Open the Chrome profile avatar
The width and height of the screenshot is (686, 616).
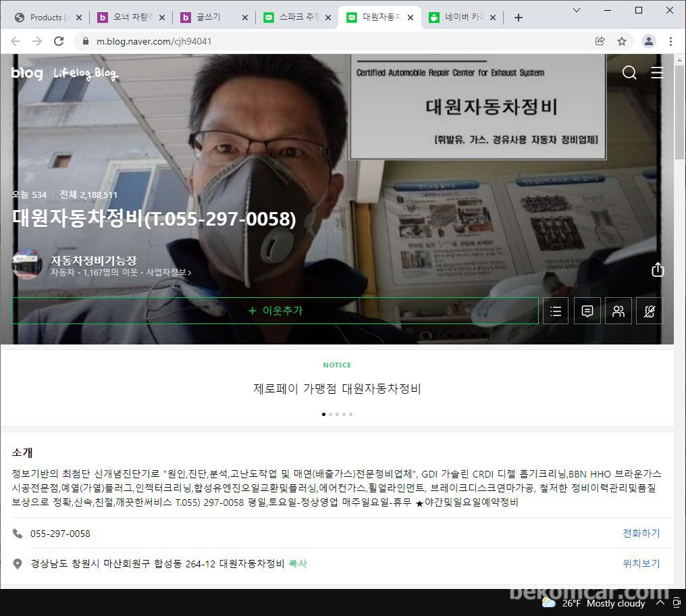tap(648, 41)
